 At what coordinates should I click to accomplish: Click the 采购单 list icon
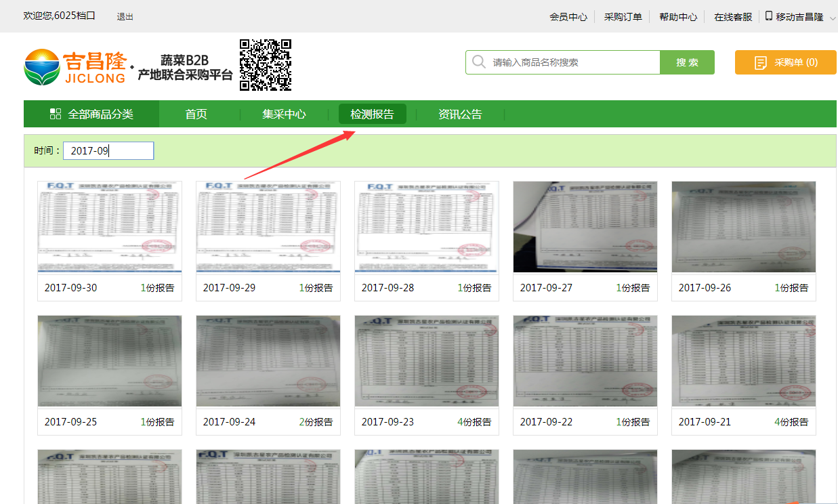pyautogui.click(x=761, y=63)
